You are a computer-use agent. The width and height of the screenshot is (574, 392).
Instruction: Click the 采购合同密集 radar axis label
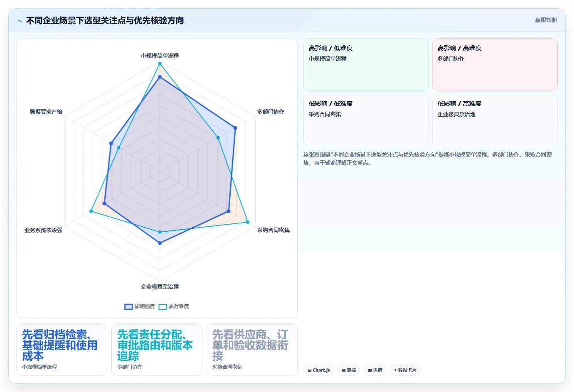pyautogui.click(x=273, y=230)
